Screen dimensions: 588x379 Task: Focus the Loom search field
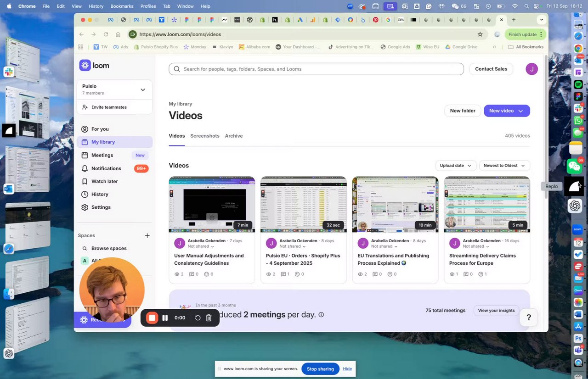(316, 69)
